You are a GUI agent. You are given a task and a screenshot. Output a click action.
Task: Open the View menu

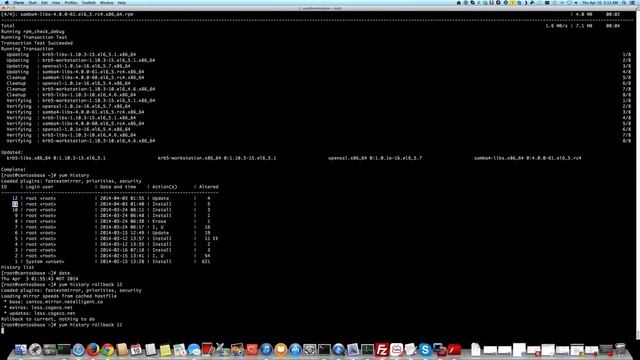pos(56,2)
